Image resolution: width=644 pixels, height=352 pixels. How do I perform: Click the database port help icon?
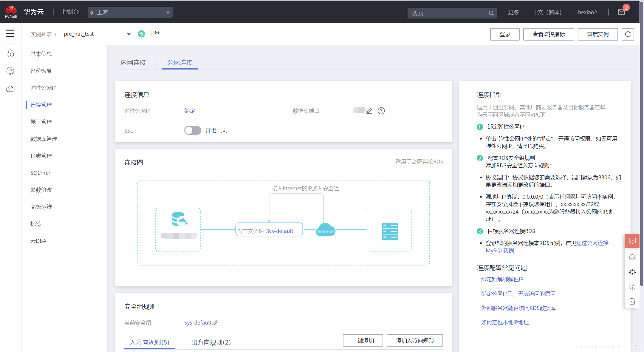381,111
